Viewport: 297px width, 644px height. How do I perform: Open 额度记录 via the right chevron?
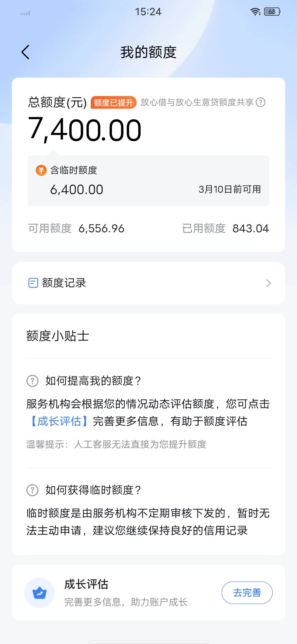(268, 283)
